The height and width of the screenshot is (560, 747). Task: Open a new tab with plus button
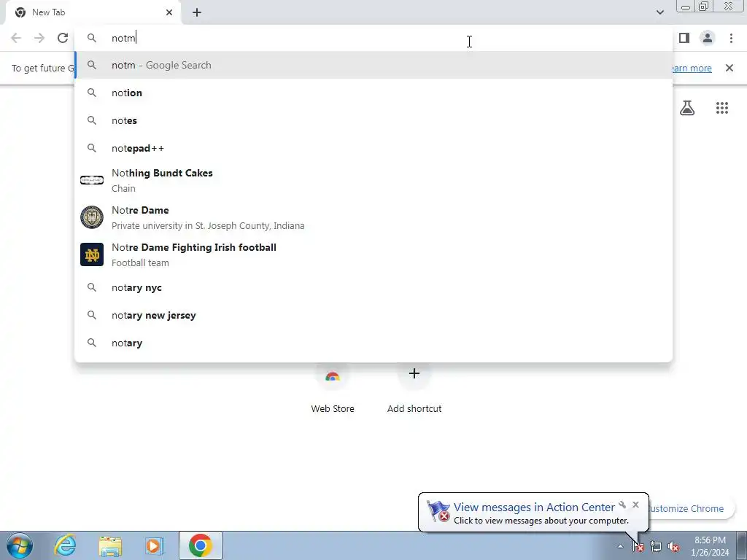[197, 12]
